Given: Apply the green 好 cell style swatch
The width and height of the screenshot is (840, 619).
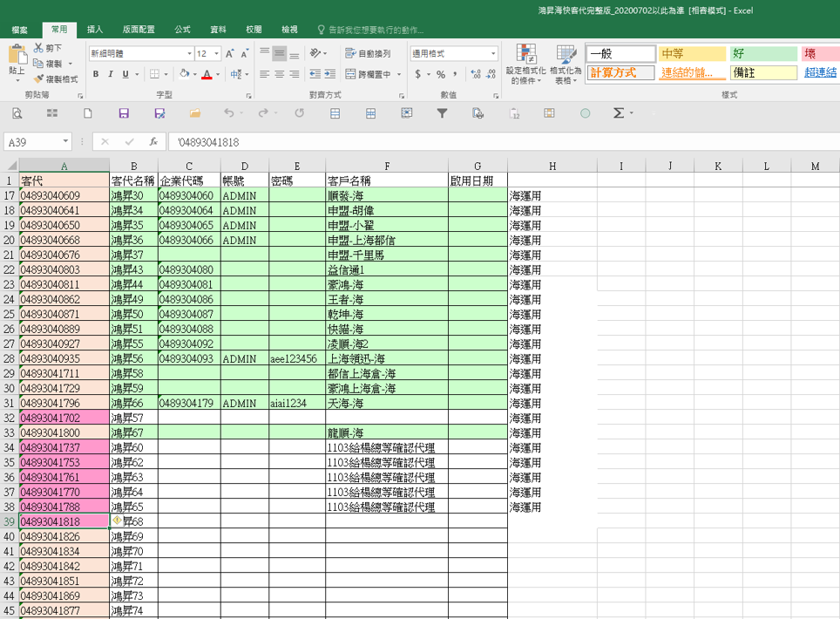Looking at the screenshot, I should [x=763, y=54].
